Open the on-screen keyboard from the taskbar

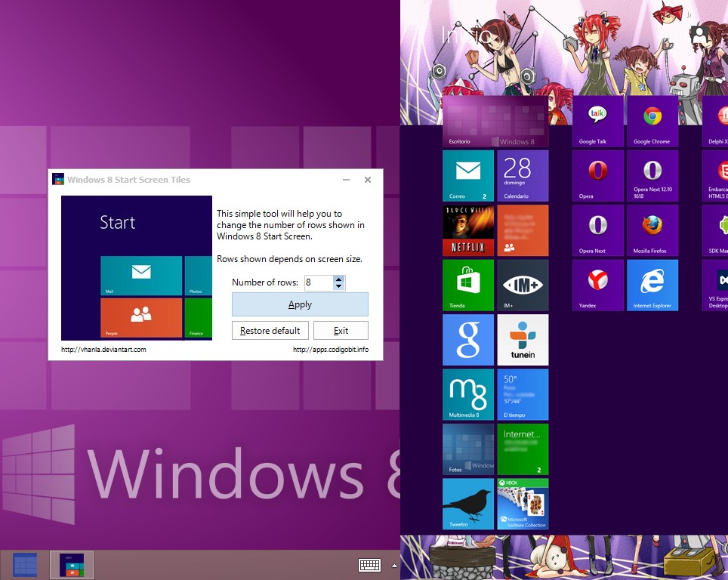coord(370,565)
